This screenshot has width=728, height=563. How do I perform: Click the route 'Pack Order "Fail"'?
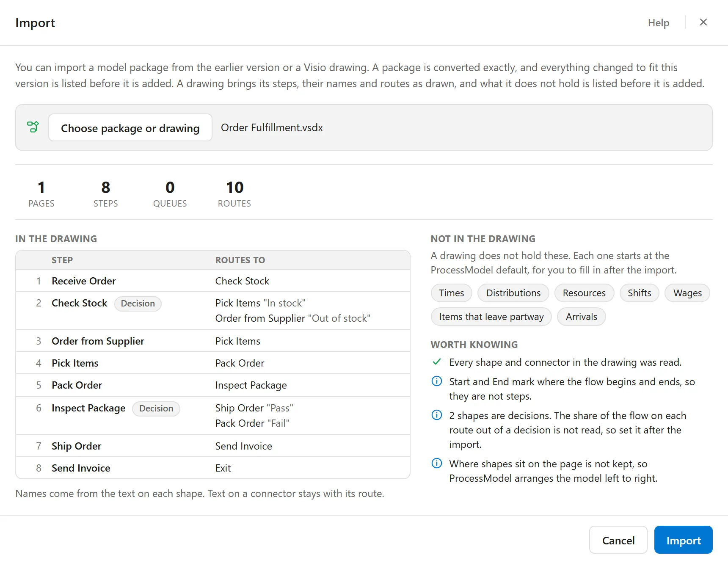(x=252, y=423)
